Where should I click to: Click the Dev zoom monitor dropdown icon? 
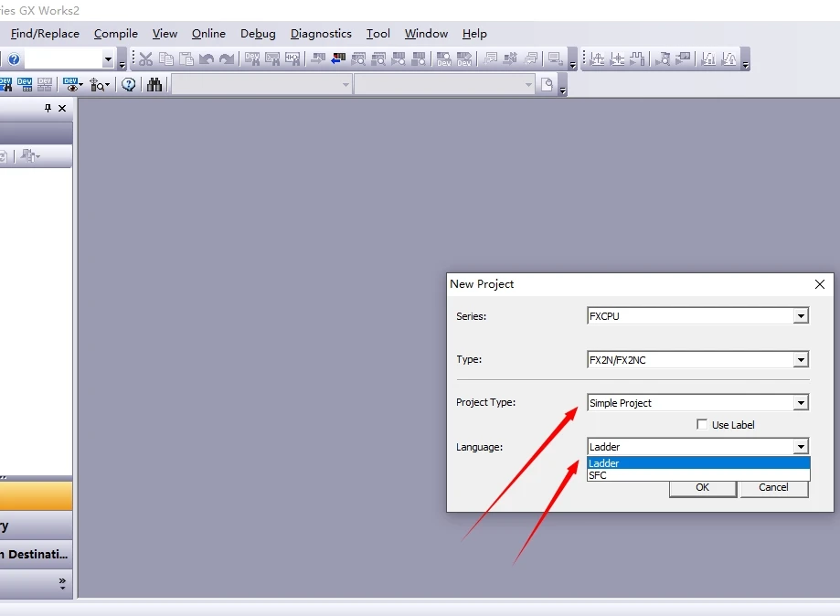99,85
